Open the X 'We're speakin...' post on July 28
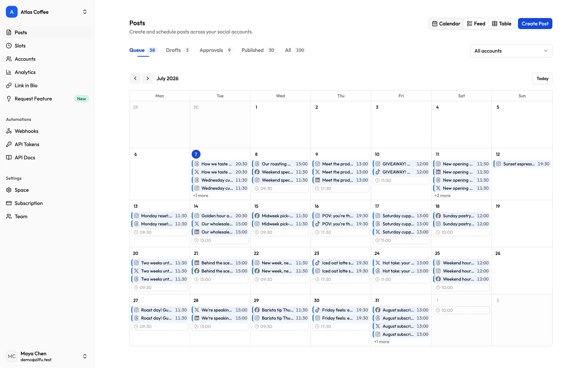 click(220, 310)
